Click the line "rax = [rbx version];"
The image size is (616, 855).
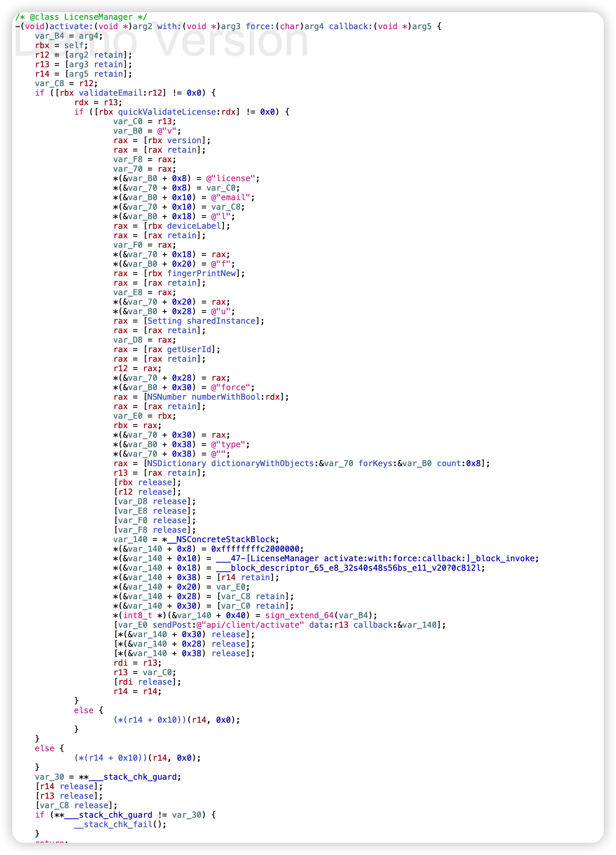[162, 140]
